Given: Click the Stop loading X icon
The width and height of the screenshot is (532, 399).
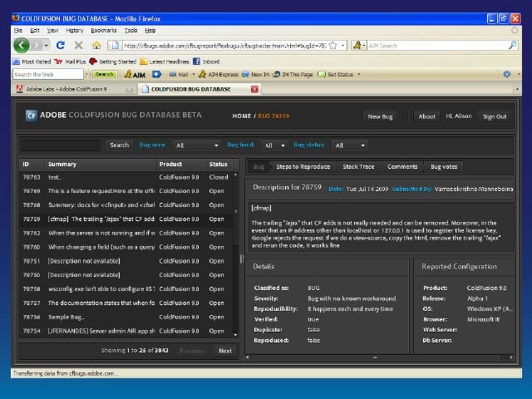Looking at the screenshot, I should click(x=79, y=45).
